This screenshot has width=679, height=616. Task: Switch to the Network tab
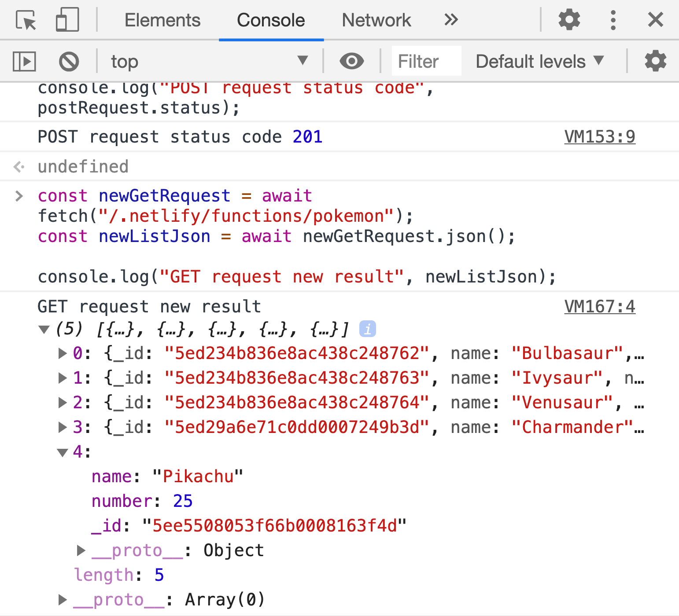point(376,19)
